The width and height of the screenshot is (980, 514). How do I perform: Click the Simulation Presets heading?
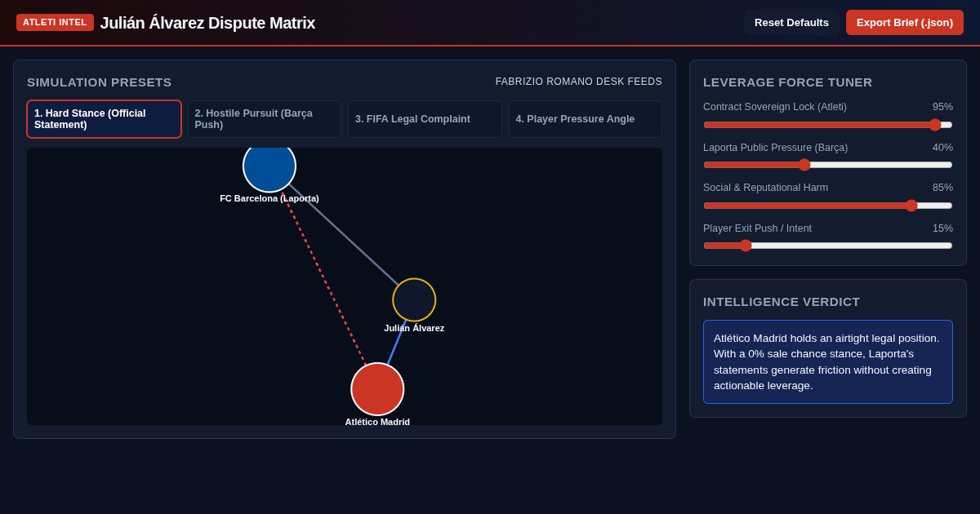point(100,82)
